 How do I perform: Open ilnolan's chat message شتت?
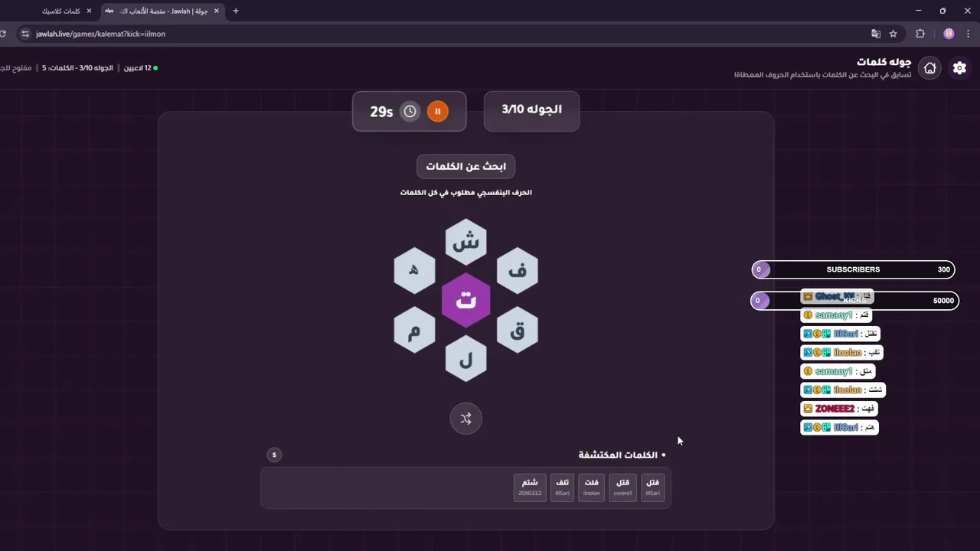(843, 390)
